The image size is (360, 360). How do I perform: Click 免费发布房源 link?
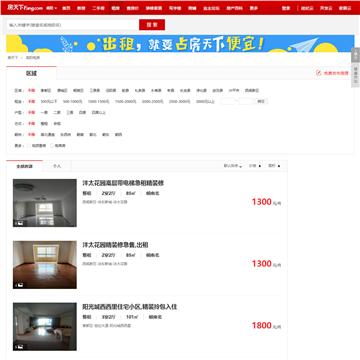336,73
